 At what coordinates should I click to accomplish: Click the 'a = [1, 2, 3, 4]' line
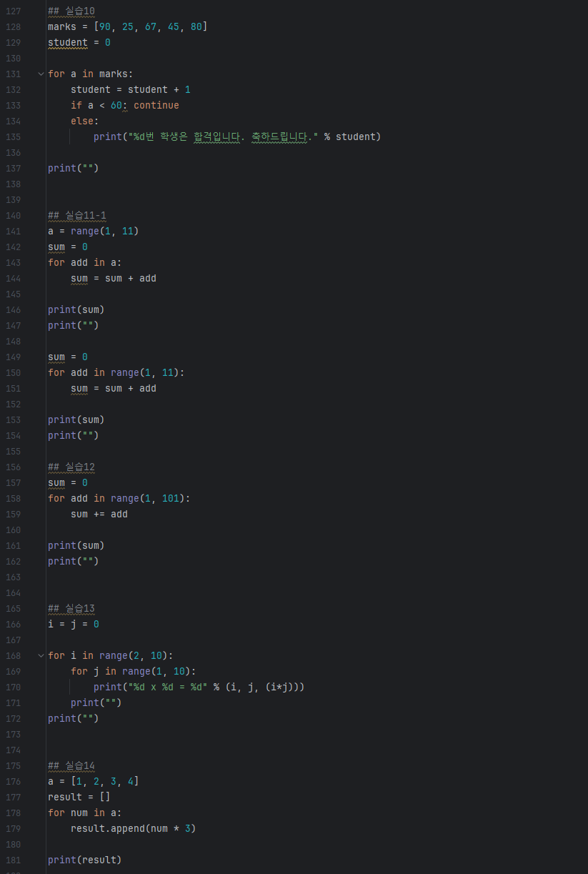94,781
